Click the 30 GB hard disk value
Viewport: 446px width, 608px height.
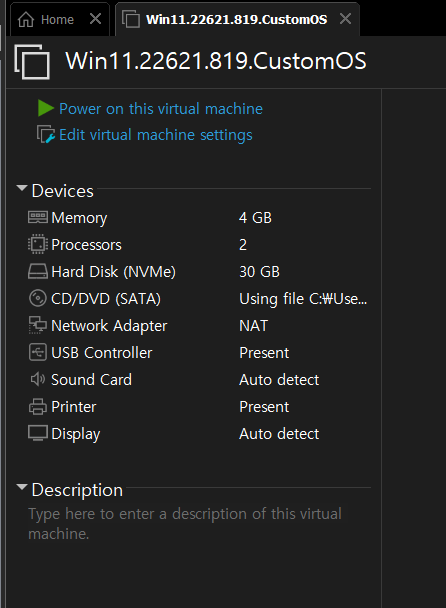[259, 272]
